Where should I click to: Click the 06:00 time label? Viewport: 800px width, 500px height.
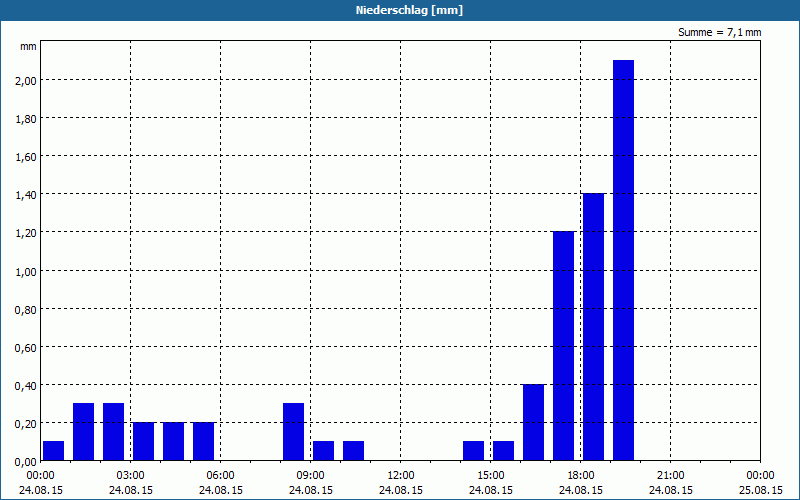pos(220,476)
